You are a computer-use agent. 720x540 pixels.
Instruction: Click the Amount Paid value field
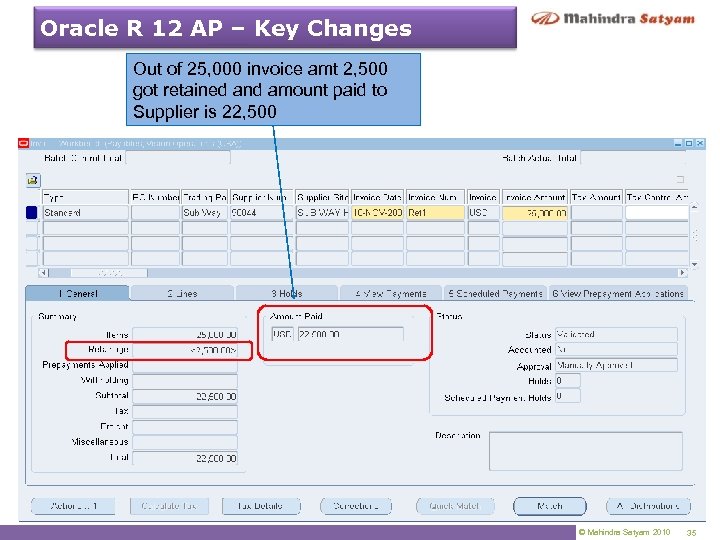point(351,334)
